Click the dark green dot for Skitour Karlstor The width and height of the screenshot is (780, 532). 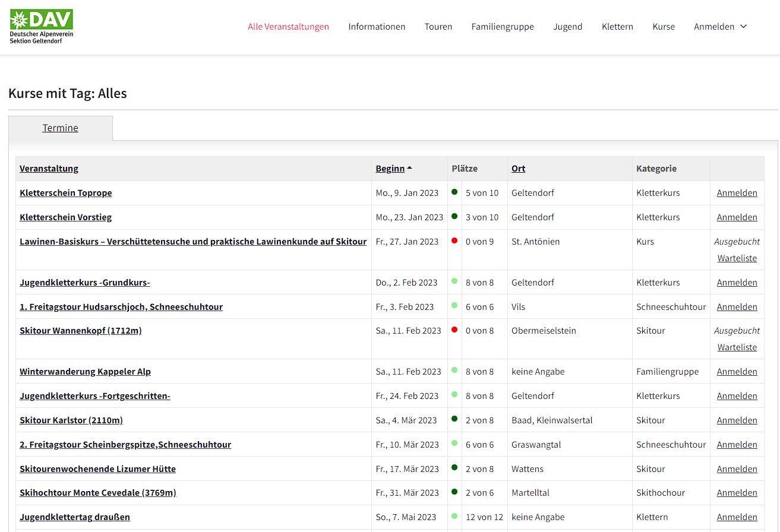coord(454,419)
